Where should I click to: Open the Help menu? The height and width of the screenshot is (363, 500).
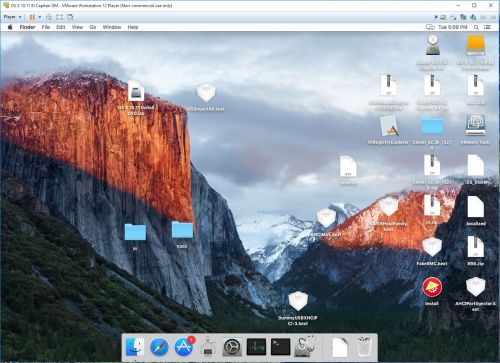pos(133,27)
